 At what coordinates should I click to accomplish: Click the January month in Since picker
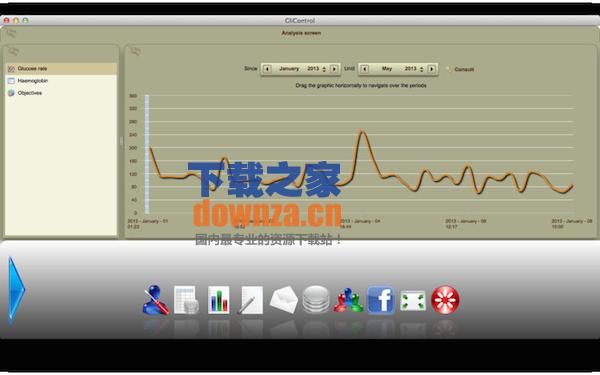289,68
